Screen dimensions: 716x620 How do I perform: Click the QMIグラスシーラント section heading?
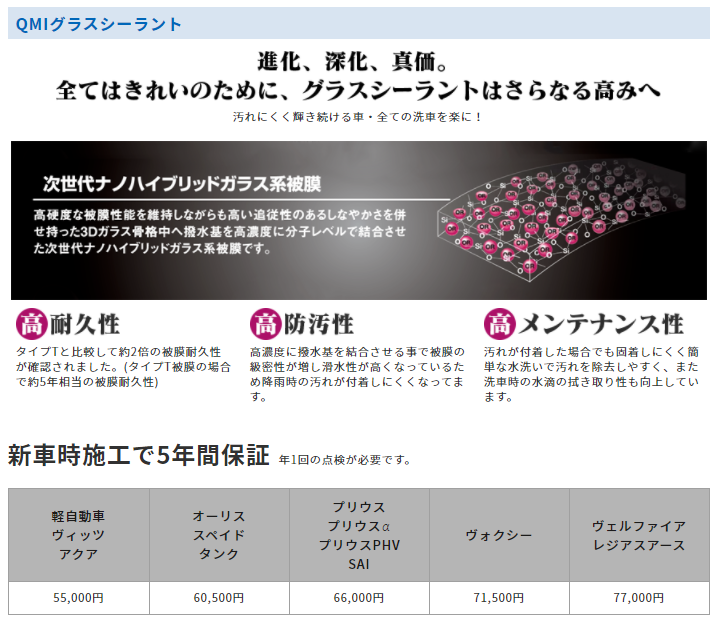tap(99, 24)
